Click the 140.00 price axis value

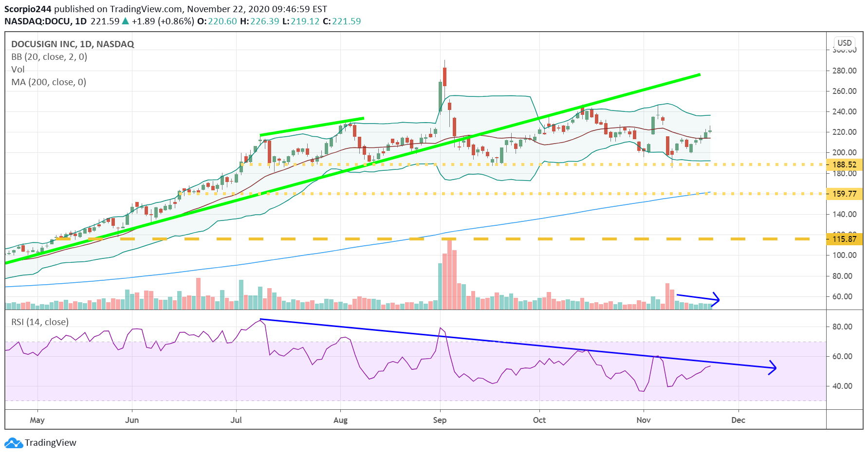point(845,214)
